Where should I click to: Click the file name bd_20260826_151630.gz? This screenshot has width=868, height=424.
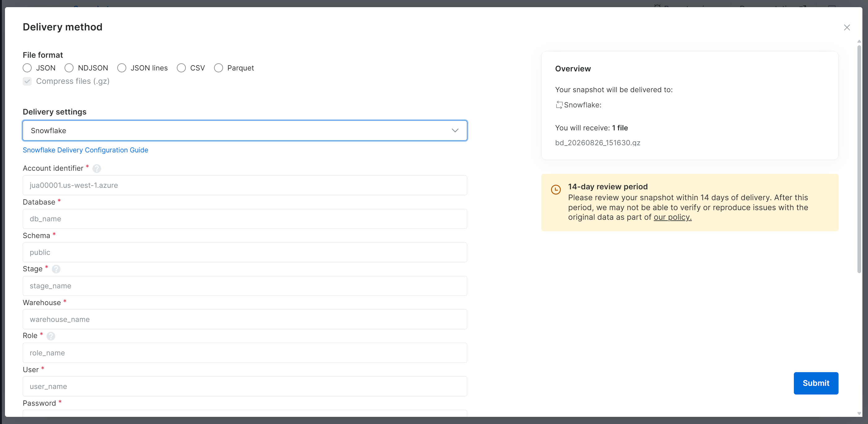pos(597,142)
